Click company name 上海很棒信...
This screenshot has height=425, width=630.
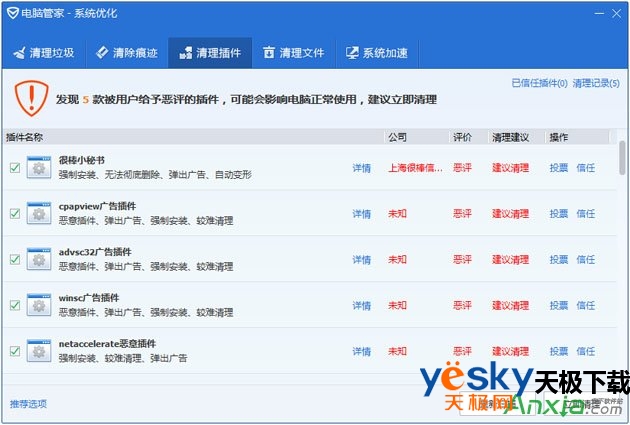[x=415, y=168]
